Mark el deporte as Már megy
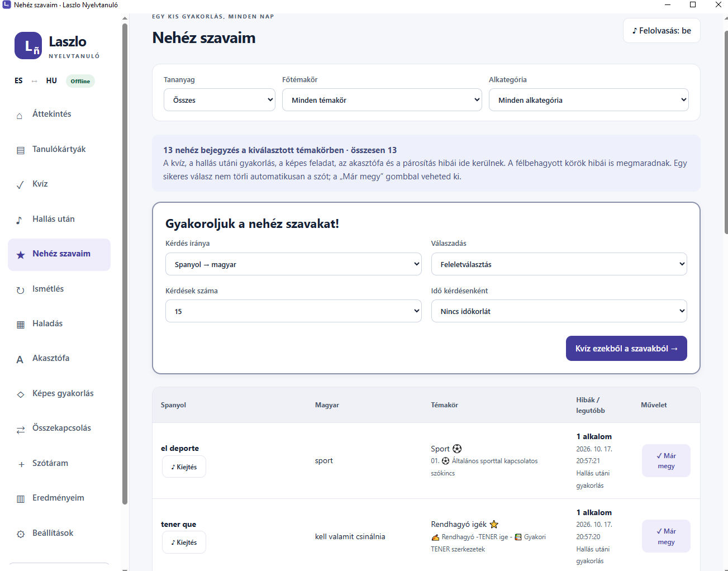This screenshot has height=571, width=728. [x=666, y=461]
